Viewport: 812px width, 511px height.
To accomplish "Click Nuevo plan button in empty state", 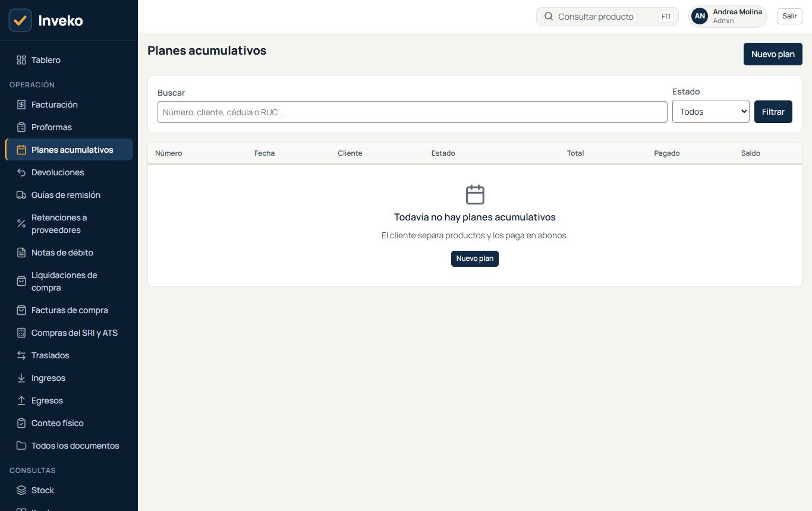I will [x=475, y=258].
